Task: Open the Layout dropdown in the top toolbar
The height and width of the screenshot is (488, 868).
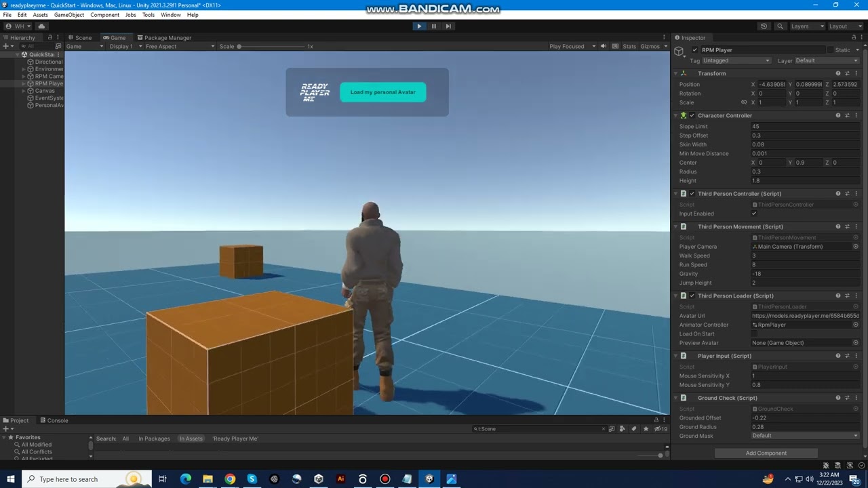Action: tap(845, 26)
